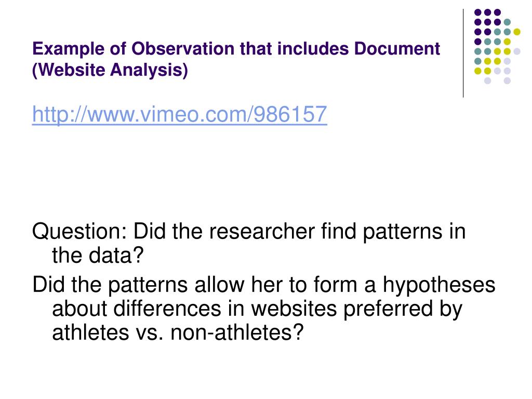The width and height of the screenshot is (532, 399).
Task: Click the word 'Question:' in body text
Action: (79, 232)
